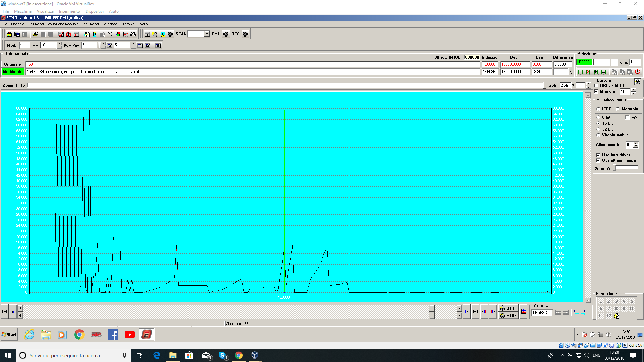Image resolution: width=644 pixels, height=362 pixels.
Task: Click the yellow house home toolbar icon
Action: pos(9,34)
